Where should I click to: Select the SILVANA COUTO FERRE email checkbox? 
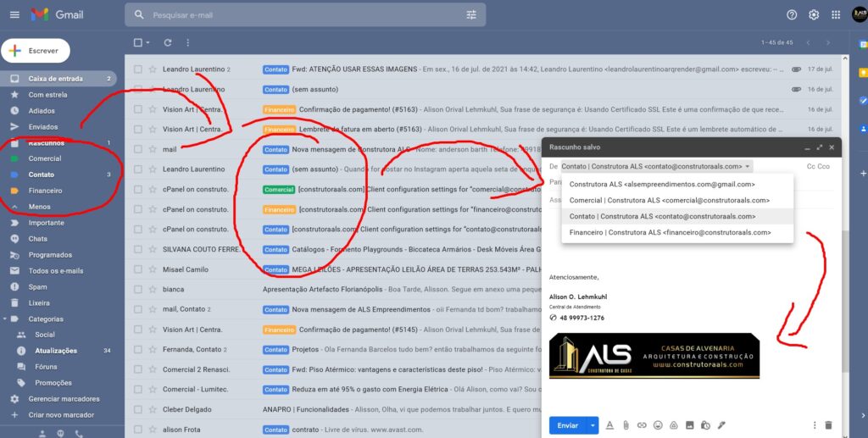(x=138, y=249)
